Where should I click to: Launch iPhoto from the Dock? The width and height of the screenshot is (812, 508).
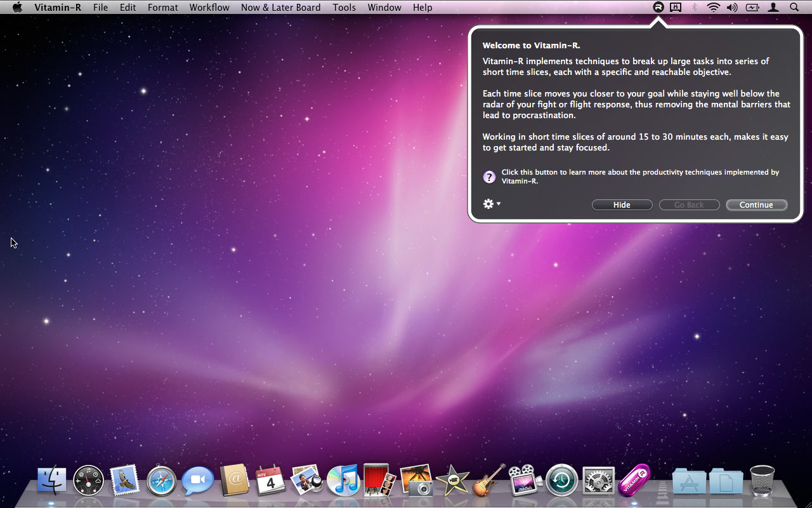(416, 480)
